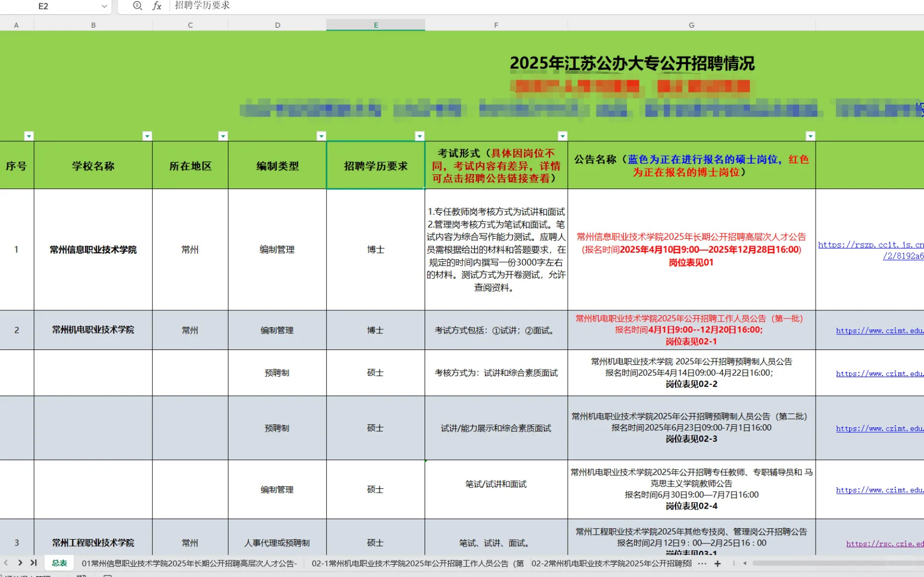Select column E header
924x577 pixels.
pyautogui.click(x=375, y=25)
